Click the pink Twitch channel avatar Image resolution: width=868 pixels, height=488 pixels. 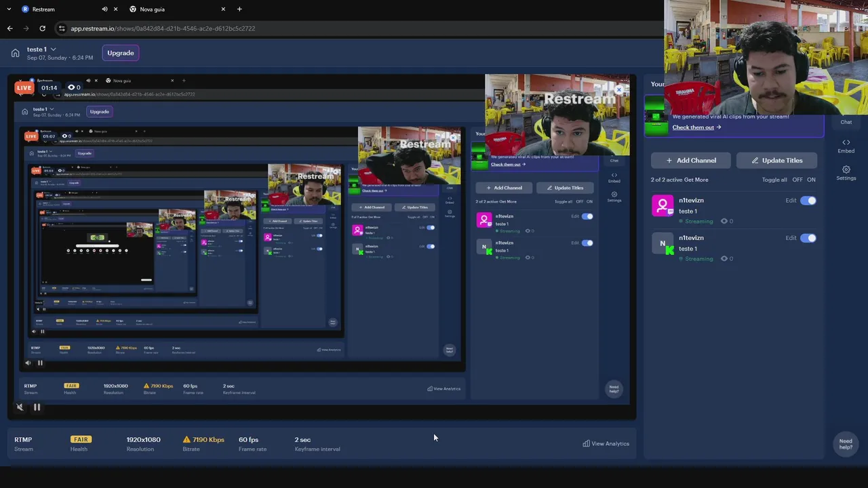(663, 205)
